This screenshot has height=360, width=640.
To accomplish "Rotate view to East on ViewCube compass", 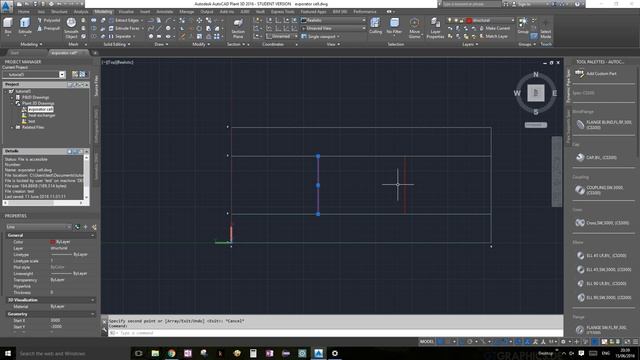I will click(x=554, y=93).
